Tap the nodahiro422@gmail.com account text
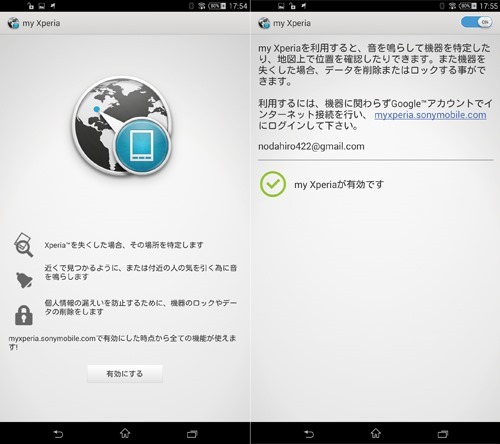Viewport: 500px width, 444px height. 311,146
